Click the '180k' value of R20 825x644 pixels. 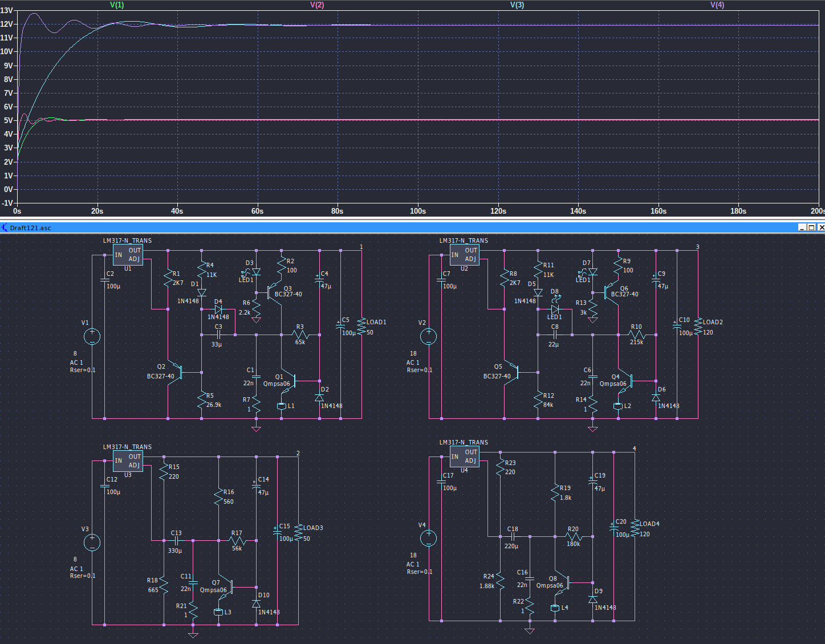573,544
